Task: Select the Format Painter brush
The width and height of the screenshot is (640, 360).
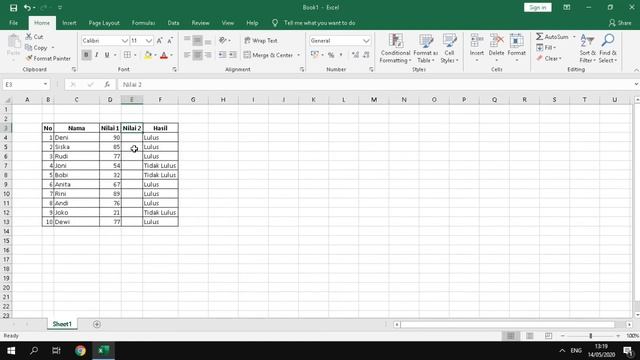Action: point(48,58)
